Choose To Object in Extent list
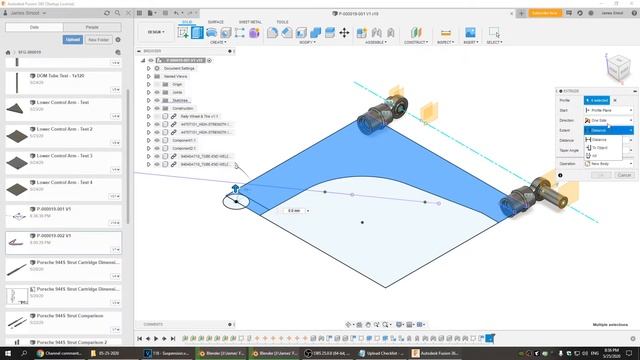Screen dimensions: 640x360 (603, 148)
